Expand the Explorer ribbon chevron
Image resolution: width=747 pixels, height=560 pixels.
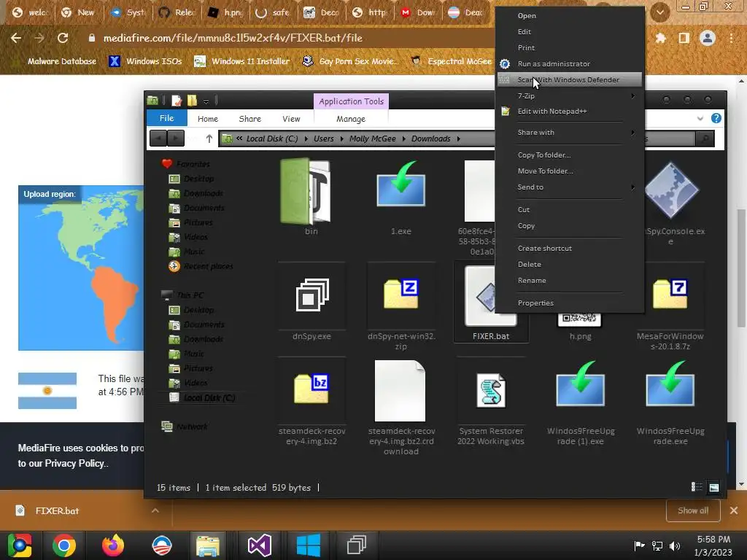700,118
